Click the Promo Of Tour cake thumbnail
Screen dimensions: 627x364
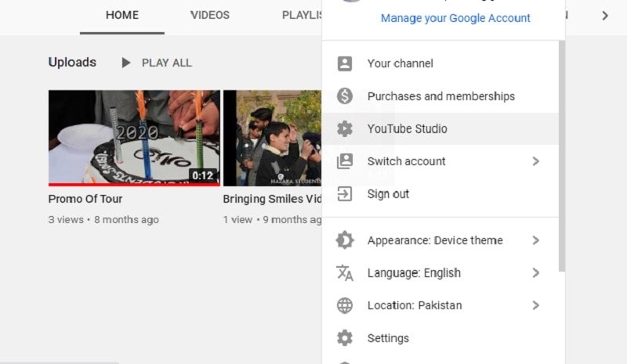(134, 138)
